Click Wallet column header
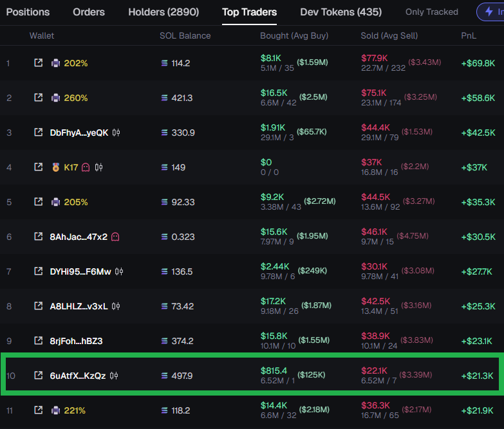 click(x=42, y=35)
